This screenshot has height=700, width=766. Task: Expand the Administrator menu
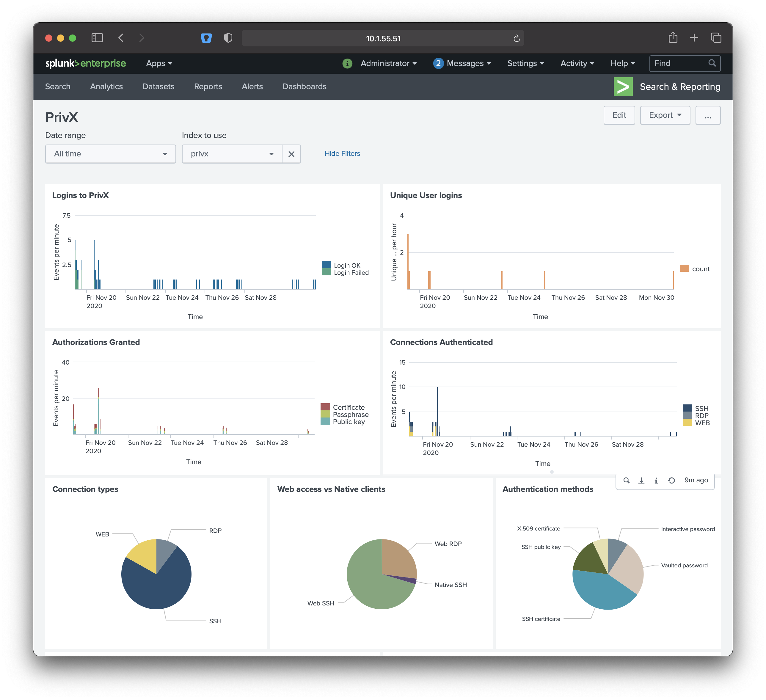click(x=388, y=63)
